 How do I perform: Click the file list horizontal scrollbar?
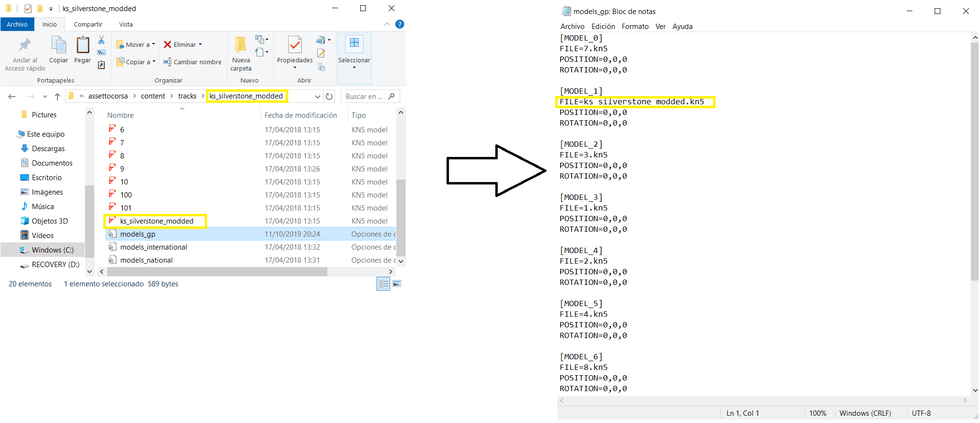pos(217,272)
